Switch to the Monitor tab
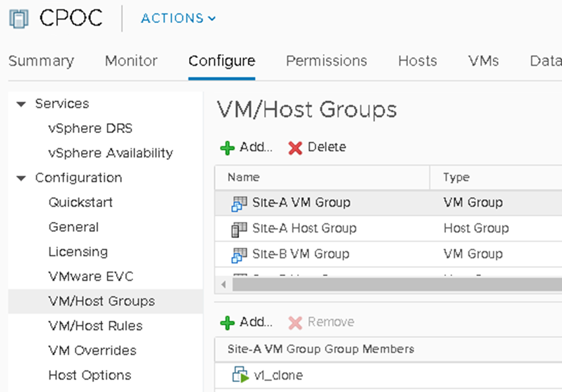562x392 pixels. pyautogui.click(x=130, y=61)
